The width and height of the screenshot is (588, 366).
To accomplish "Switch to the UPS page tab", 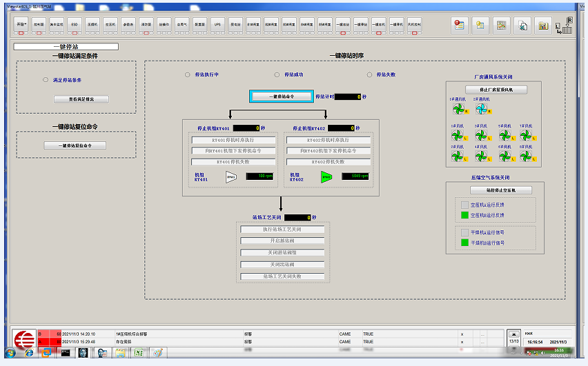I will [x=217, y=24].
